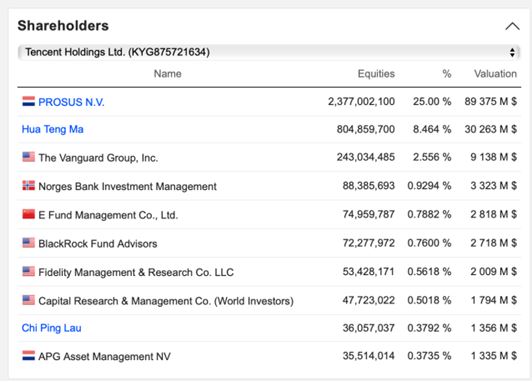Select BlackRock Fund Advisors name

point(98,244)
